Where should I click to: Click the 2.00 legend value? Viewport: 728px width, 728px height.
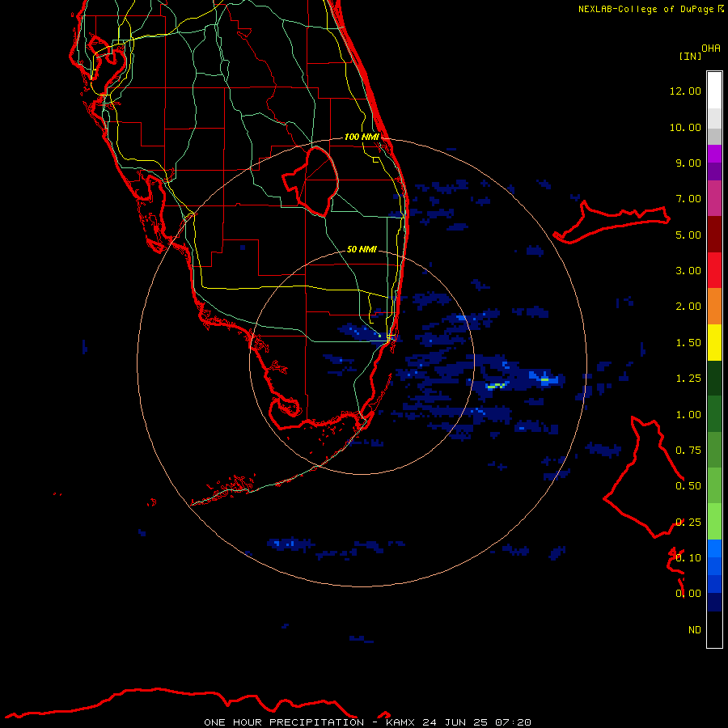688,307
